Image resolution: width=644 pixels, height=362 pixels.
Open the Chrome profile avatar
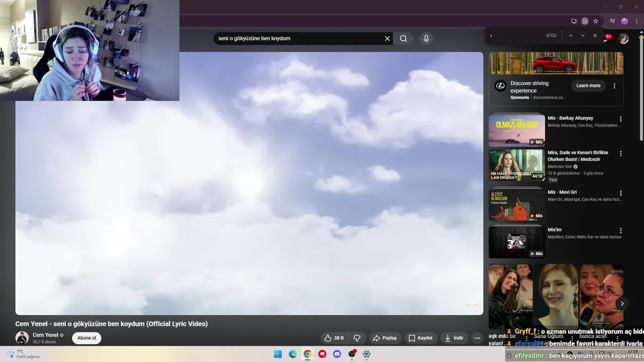point(624,21)
